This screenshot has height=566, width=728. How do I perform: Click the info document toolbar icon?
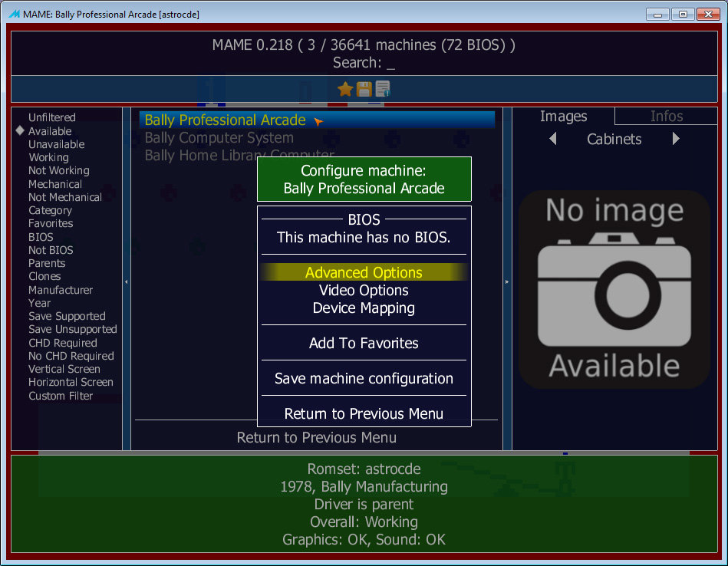click(383, 89)
